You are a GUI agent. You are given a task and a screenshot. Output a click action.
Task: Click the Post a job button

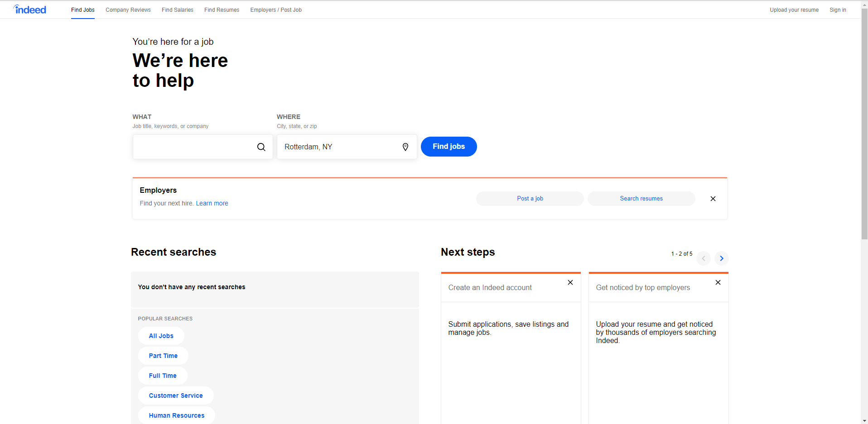coord(529,198)
